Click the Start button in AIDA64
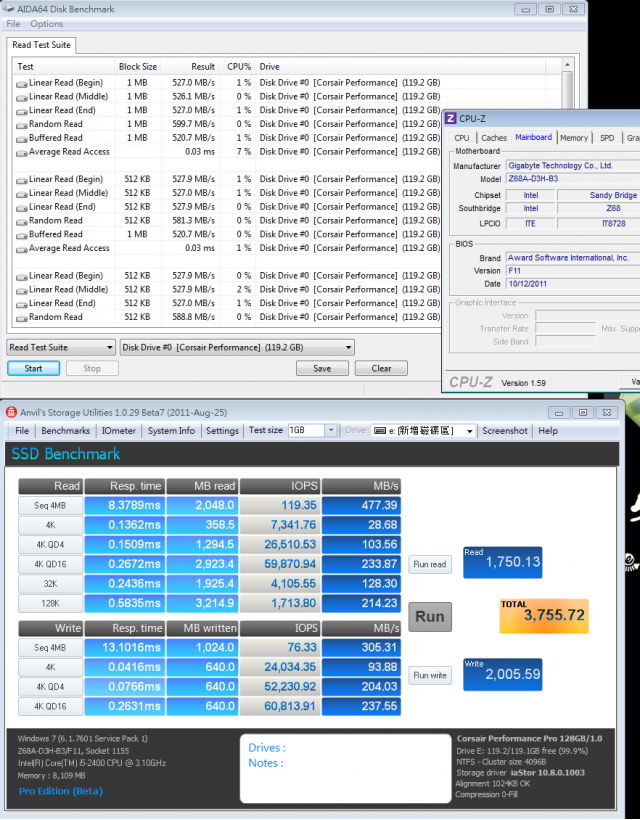The height and width of the screenshot is (820, 640). point(33,369)
